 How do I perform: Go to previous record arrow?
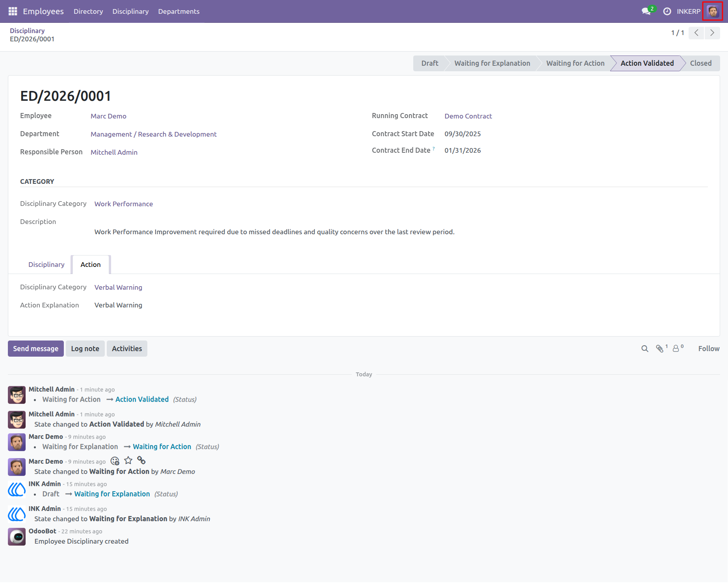click(696, 33)
